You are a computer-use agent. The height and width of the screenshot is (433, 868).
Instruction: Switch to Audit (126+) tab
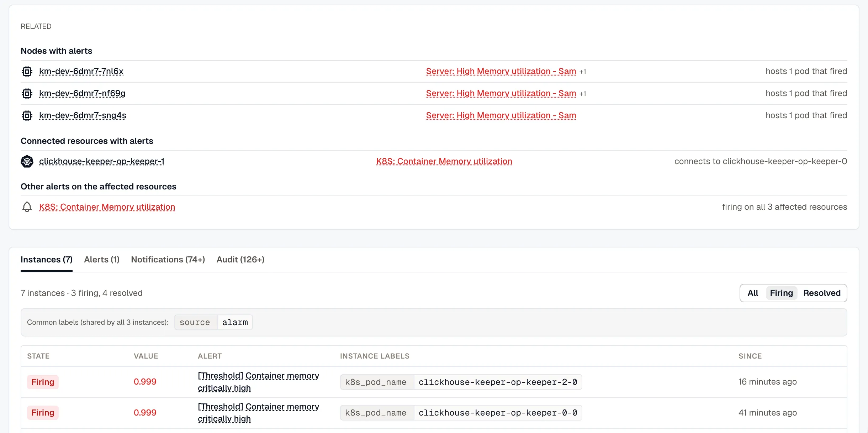[x=240, y=260]
